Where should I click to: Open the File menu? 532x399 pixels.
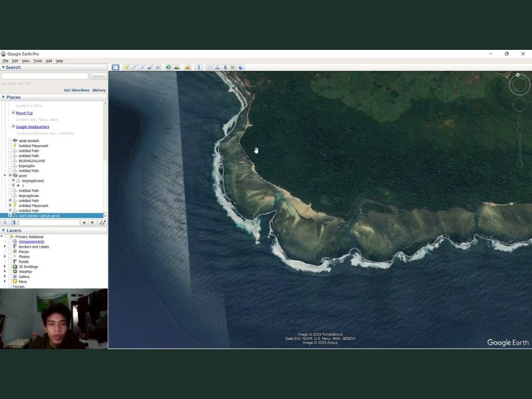(x=5, y=61)
